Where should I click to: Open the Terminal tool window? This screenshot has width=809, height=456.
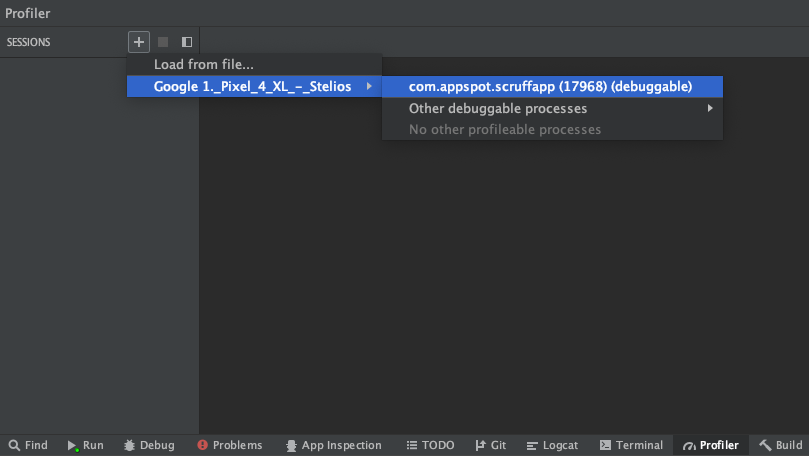(x=632, y=445)
